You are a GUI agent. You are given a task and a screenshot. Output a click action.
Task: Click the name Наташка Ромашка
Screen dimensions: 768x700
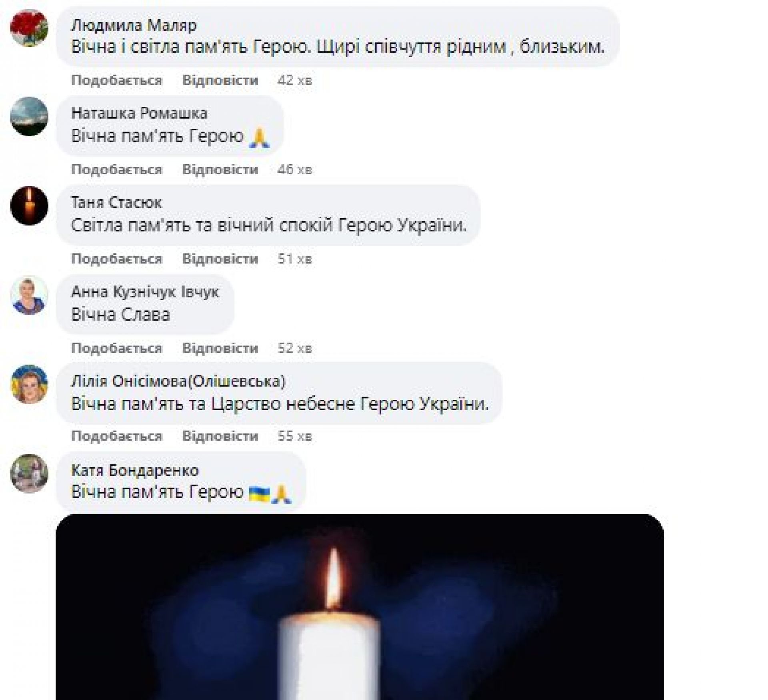click(x=139, y=114)
